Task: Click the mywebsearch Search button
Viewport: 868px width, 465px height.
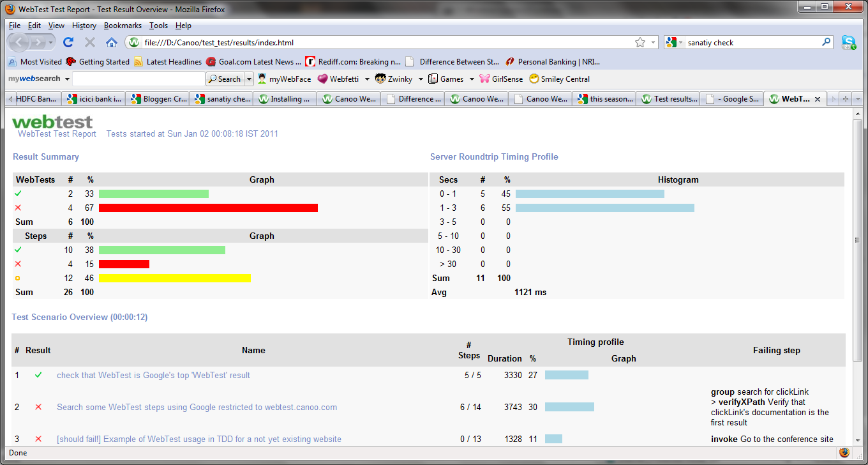Action: coord(225,79)
